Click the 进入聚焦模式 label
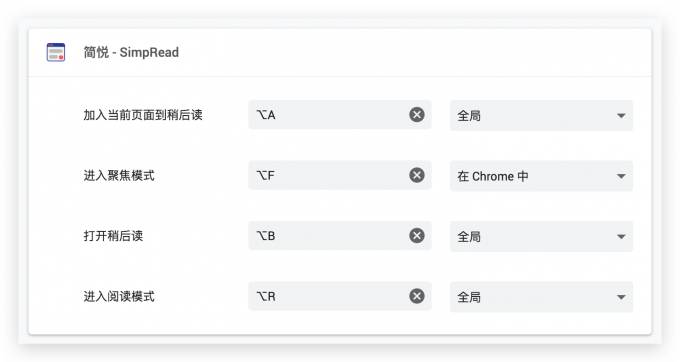The width and height of the screenshot is (680, 362). click(119, 176)
